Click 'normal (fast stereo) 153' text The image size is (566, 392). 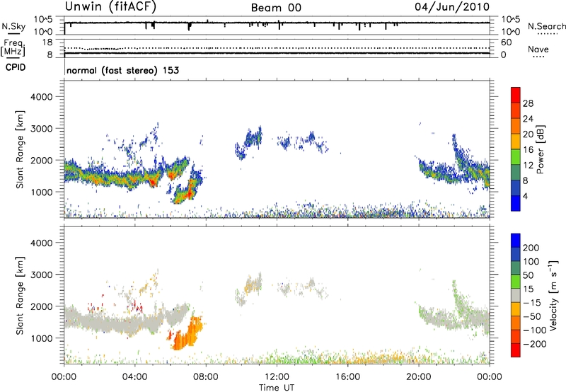click(122, 70)
